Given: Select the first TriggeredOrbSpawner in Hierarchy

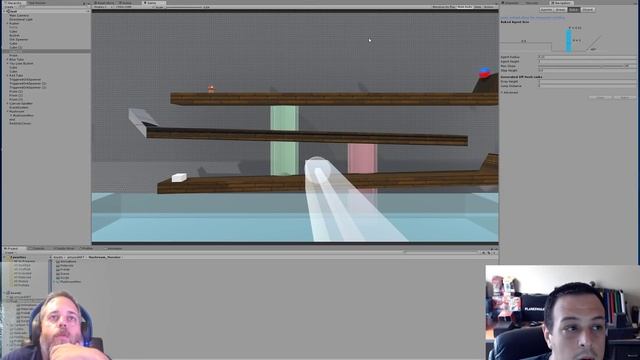Looking at the screenshot, I should (25, 79).
